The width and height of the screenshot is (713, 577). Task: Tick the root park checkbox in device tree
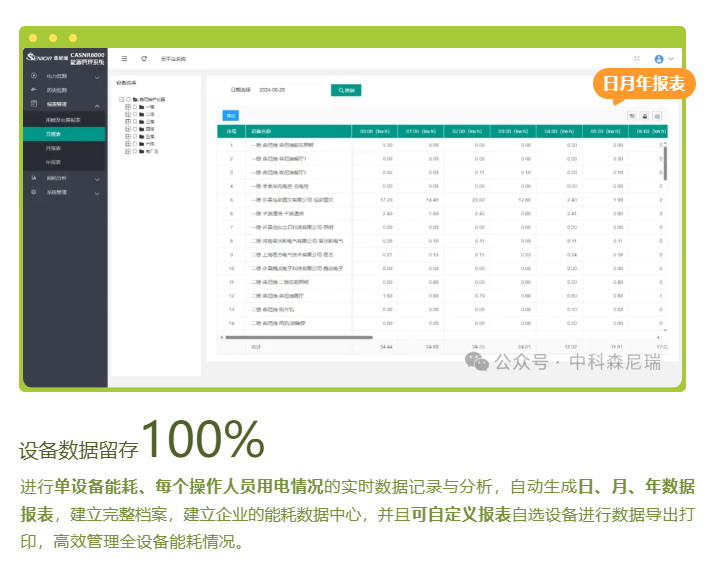129,100
